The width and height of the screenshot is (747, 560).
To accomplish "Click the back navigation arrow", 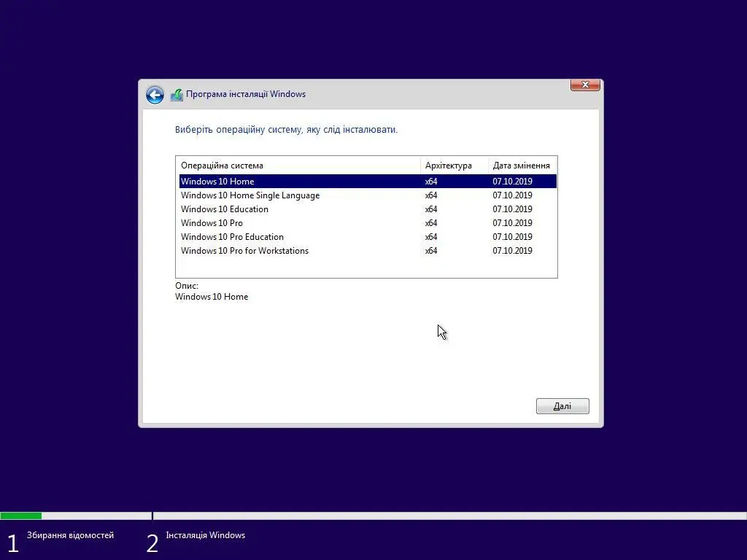I will pyautogui.click(x=155, y=95).
